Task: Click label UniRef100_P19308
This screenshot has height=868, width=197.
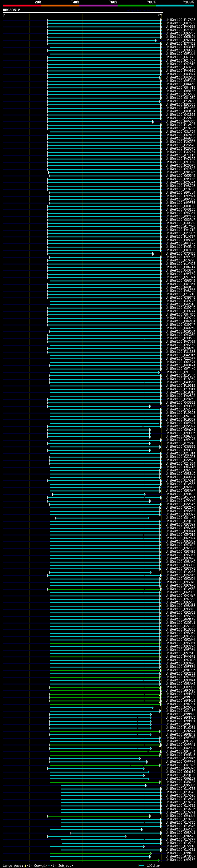Action: (180, 413)
